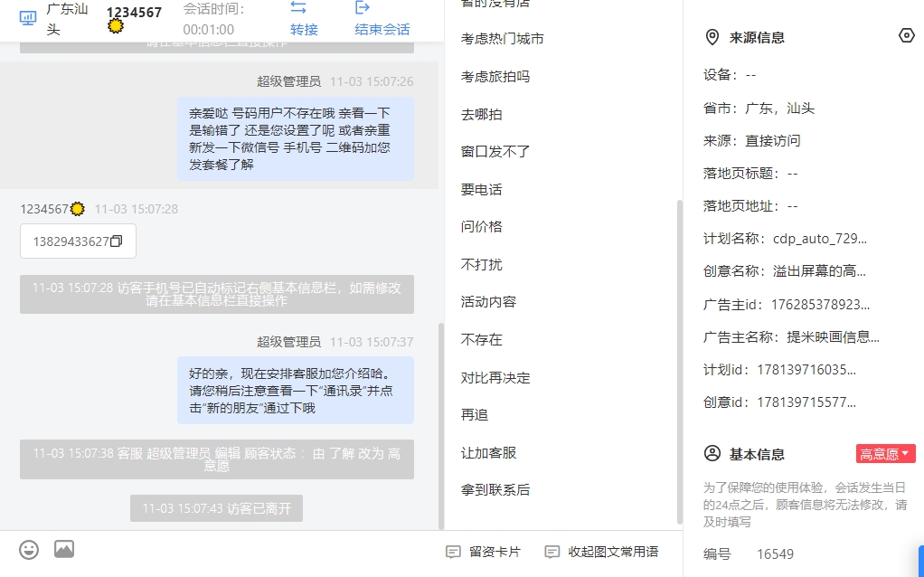924x577 pixels.
Task: Click the 创意名称 溢出屏幕的高 row
Action: [x=785, y=271]
